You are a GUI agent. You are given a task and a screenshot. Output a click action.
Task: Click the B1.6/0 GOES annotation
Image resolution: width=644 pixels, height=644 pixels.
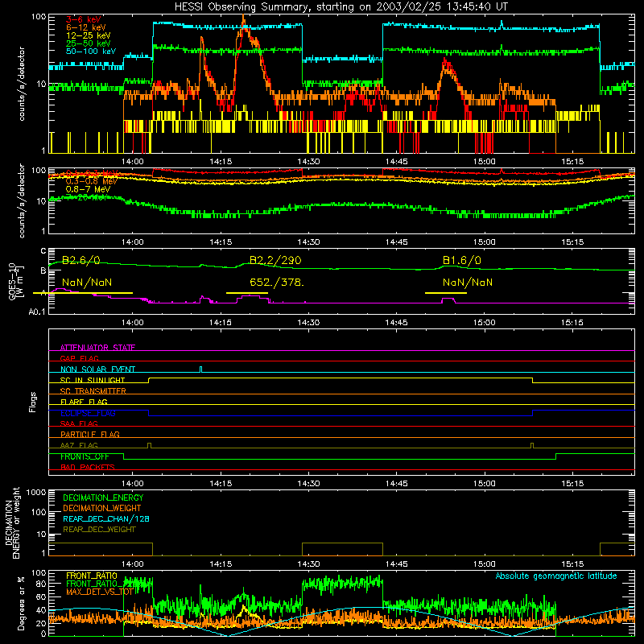click(x=462, y=260)
